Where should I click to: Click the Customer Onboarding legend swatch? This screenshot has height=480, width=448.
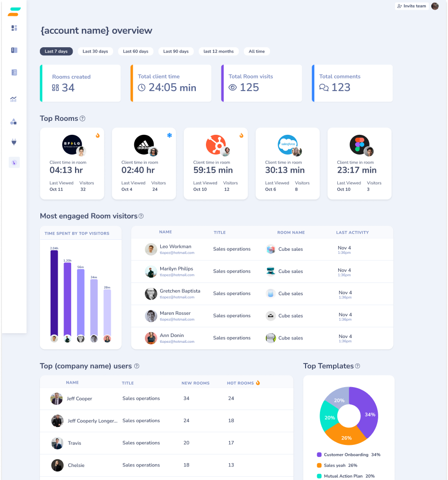click(319, 455)
